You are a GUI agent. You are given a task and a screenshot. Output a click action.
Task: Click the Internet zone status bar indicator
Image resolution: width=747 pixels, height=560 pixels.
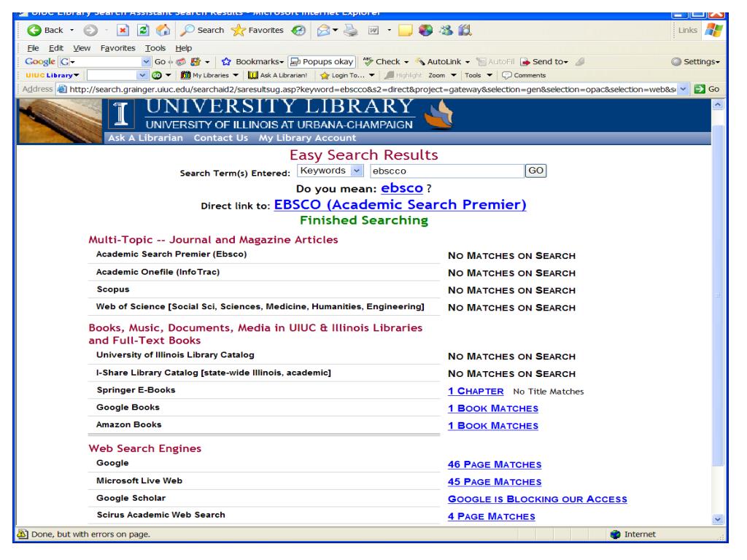[x=633, y=534]
